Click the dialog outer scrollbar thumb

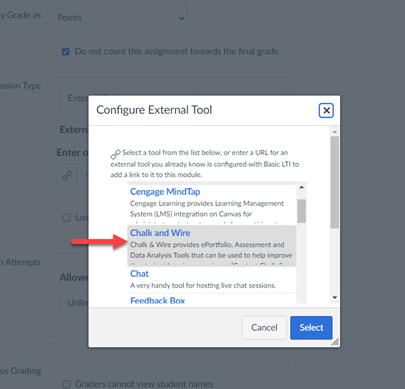(335, 182)
